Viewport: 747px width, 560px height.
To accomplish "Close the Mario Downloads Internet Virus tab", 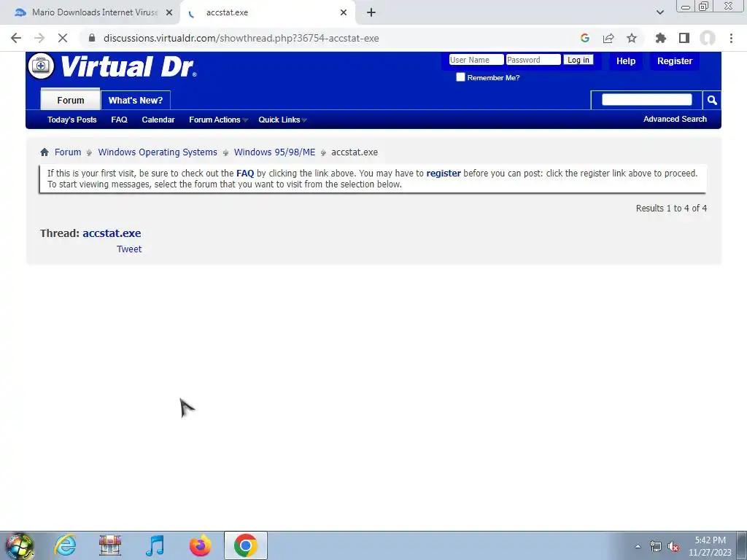I will [169, 12].
